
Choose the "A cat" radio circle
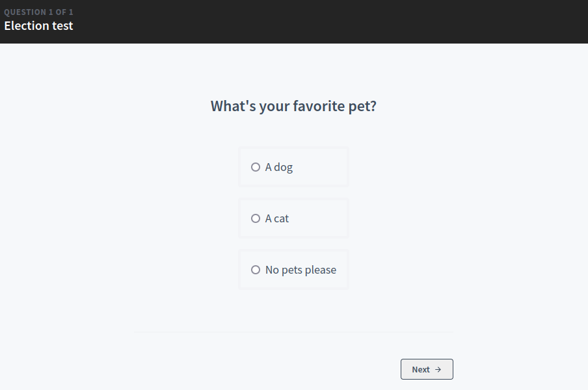click(256, 218)
